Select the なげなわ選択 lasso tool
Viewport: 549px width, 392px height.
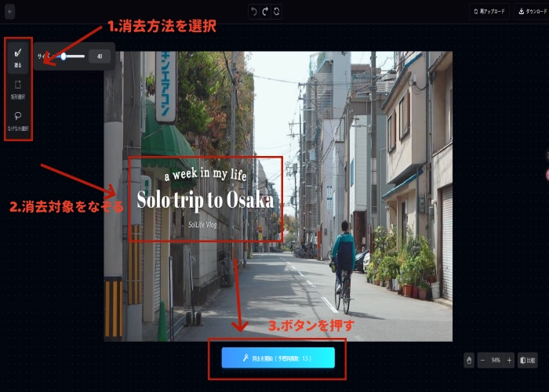point(18,122)
